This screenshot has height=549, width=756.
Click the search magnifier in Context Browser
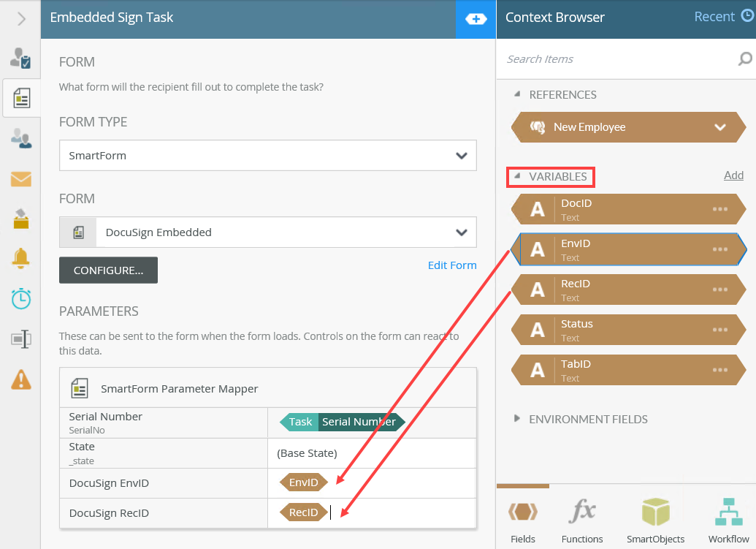744,59
